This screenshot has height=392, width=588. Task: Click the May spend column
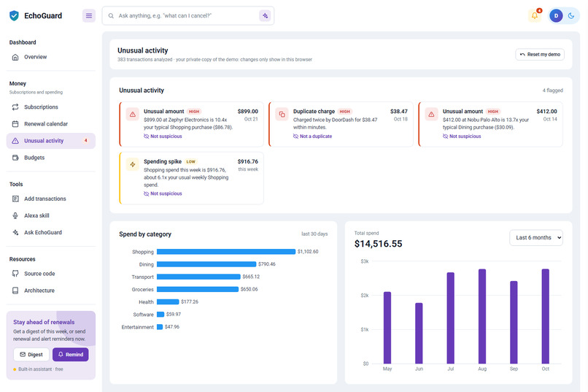(387, 328)
